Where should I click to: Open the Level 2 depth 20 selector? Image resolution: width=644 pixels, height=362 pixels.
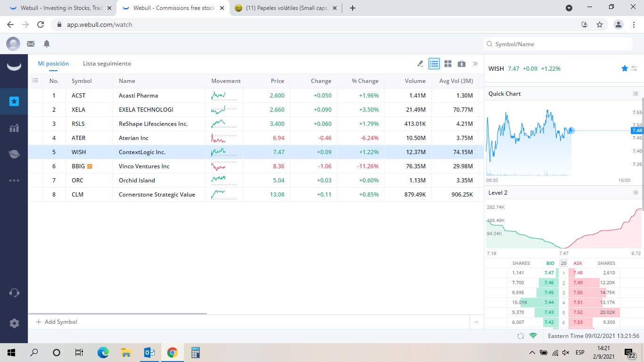pos(563,263)
